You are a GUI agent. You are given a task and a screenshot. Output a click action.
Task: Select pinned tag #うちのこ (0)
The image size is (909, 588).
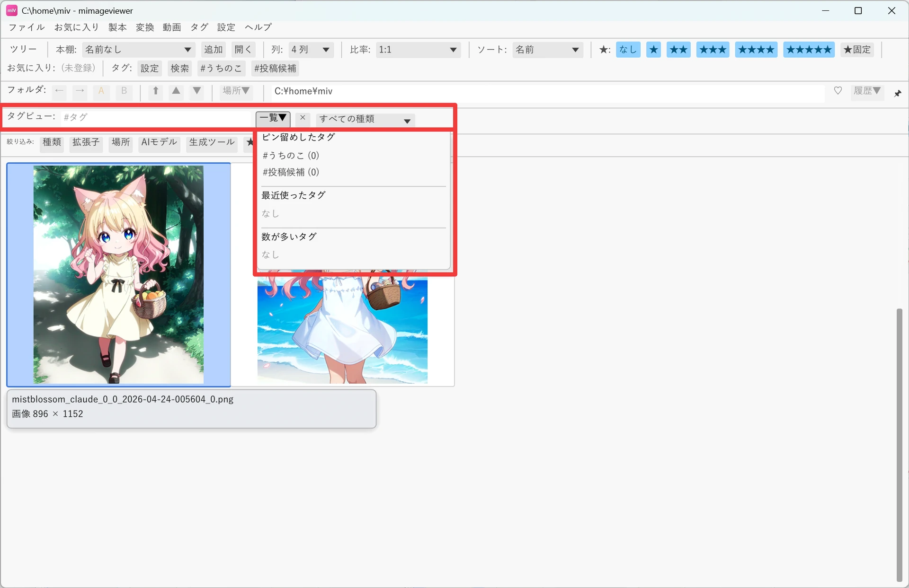[x=291, y=156]
